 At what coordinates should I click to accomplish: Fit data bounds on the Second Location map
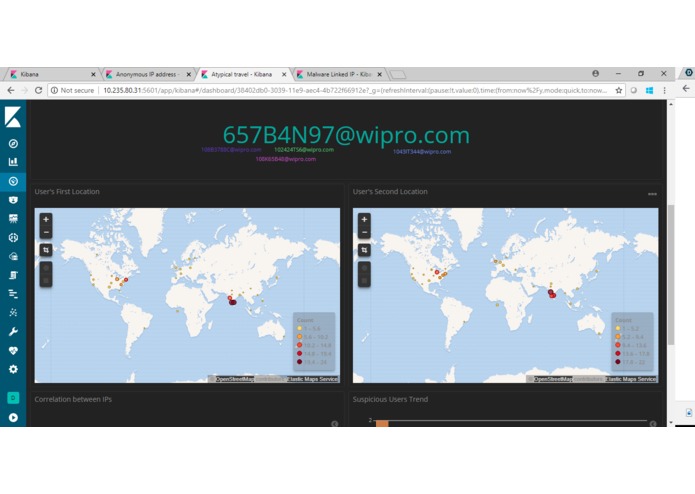coord(364,250)
